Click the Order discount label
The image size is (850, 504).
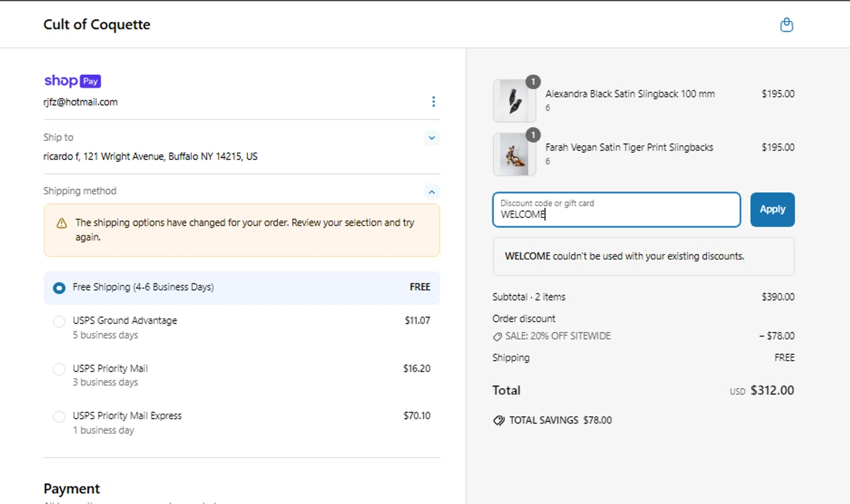[524, 319]
